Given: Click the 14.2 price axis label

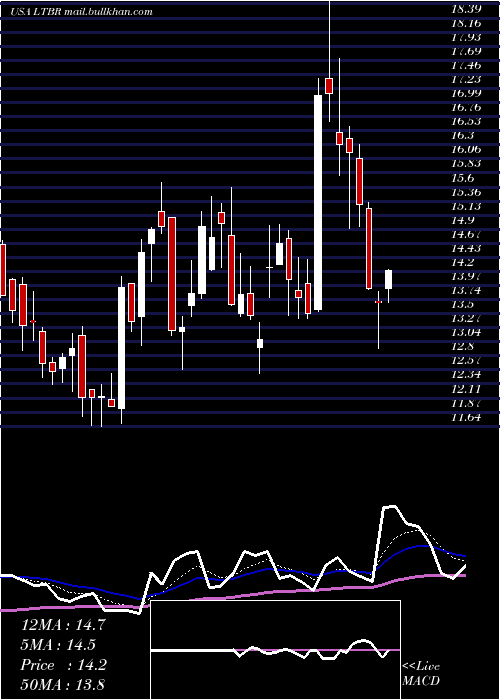Looking at the screenshot, I should [x=463, y=262].
